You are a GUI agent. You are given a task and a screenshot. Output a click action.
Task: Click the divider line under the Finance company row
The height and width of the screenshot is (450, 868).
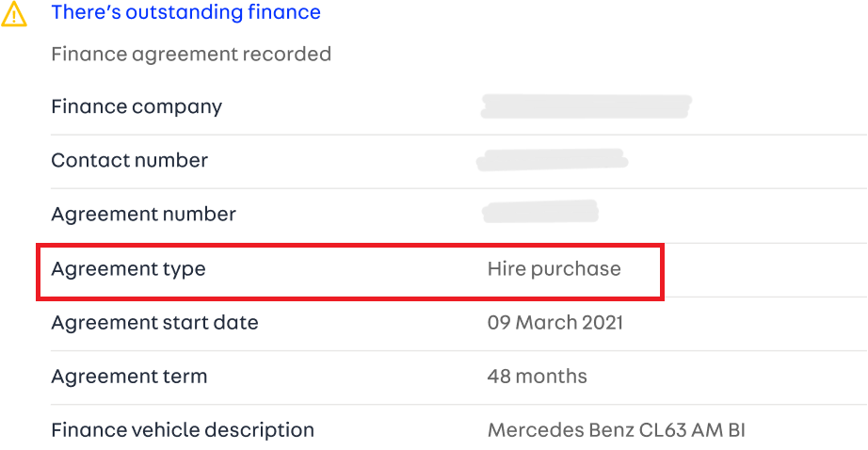click(x=452, y=135)
